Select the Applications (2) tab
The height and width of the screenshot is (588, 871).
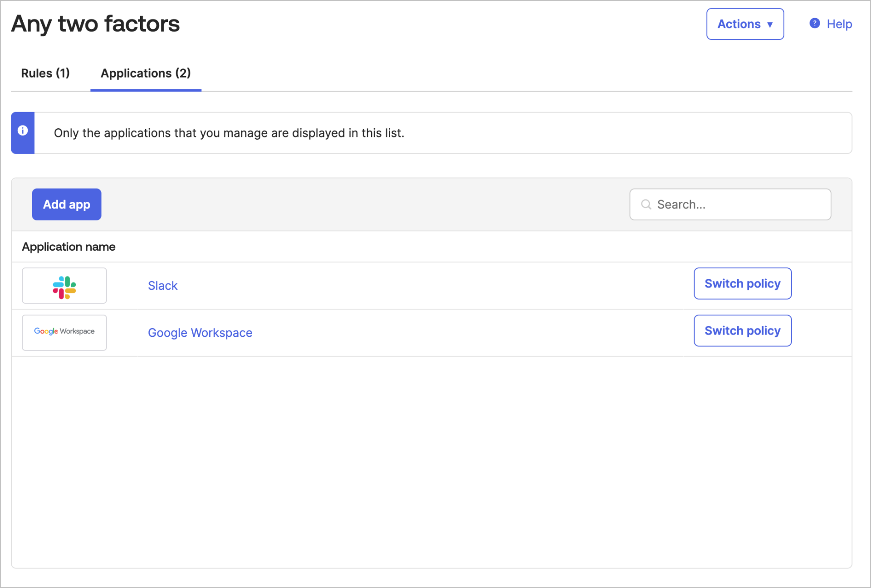click(145, 73)
